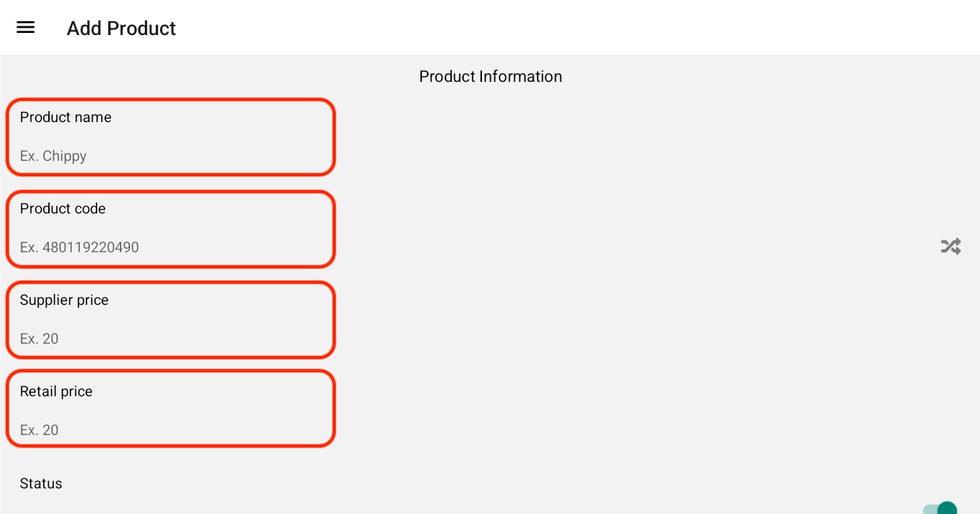Viewport: 980px width, 514px height.
Task: Toggle the product Status switch
Action: tap(941, 508)
